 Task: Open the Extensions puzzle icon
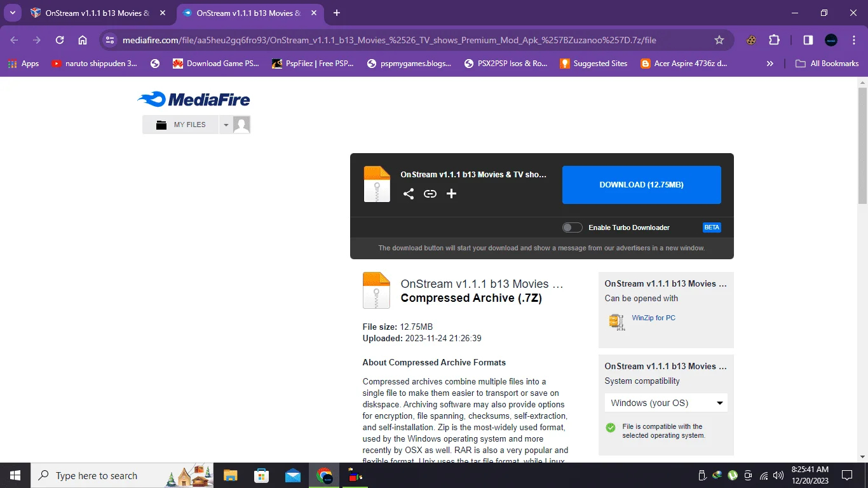[774, 40]
